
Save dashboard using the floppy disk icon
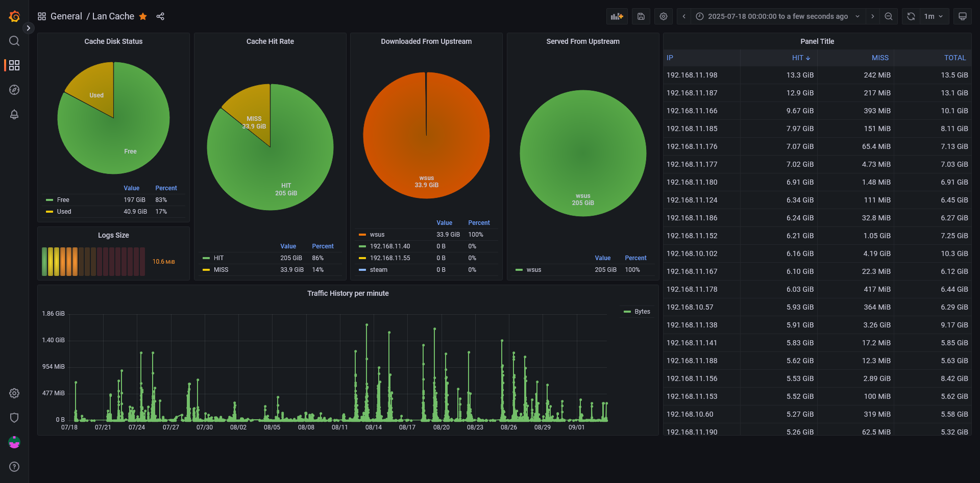[x=641, y=16]
